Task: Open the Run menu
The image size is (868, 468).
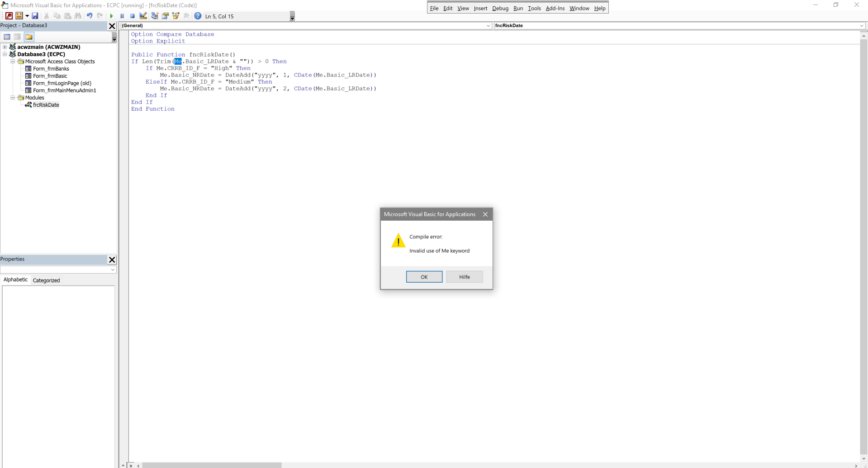Action: 518,8
